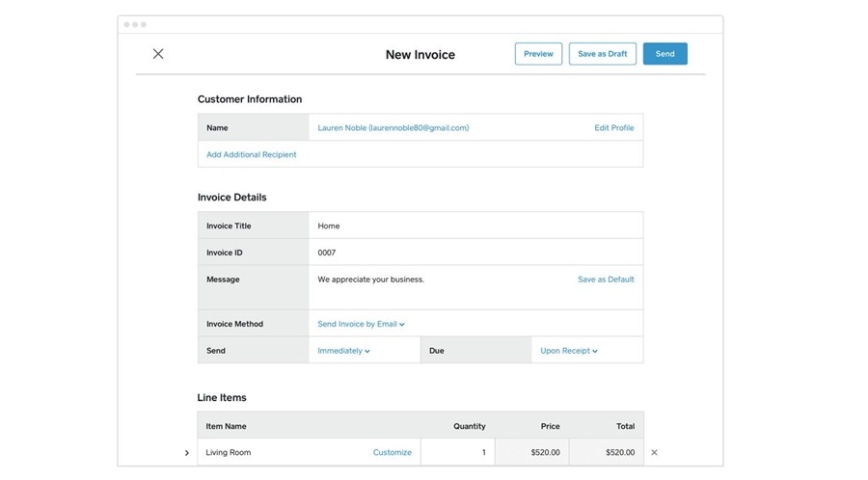The image size is (868, 480).
Task: Edit the Invoice ID field 0007
Action: coord(476,253)
